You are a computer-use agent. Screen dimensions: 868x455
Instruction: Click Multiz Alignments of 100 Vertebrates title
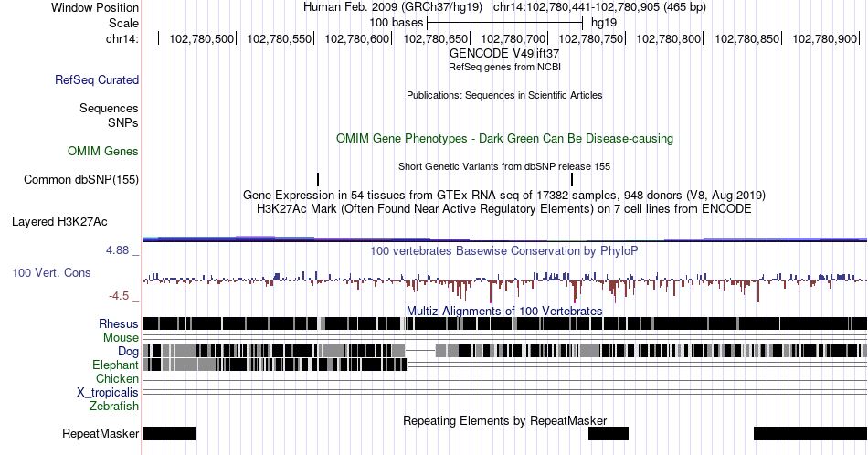504,311
